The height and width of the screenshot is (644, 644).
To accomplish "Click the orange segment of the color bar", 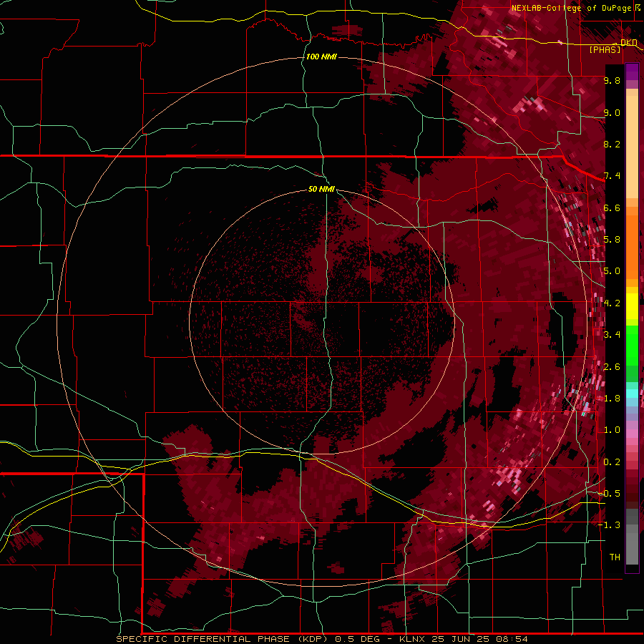I will [x=632, y=246].
